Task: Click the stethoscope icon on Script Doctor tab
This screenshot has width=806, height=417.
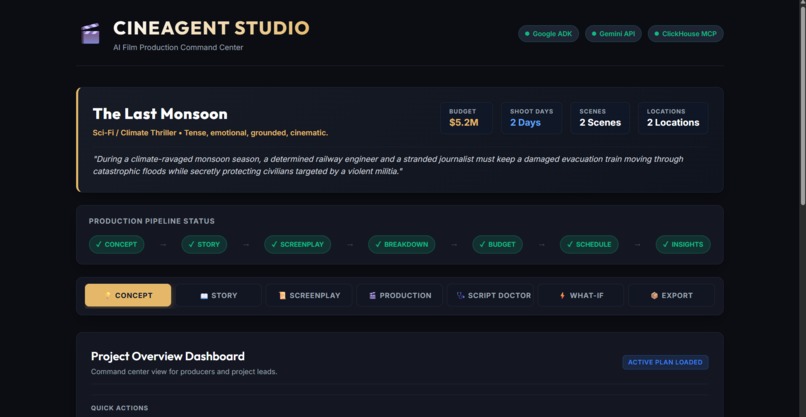Action: point(461,296)
